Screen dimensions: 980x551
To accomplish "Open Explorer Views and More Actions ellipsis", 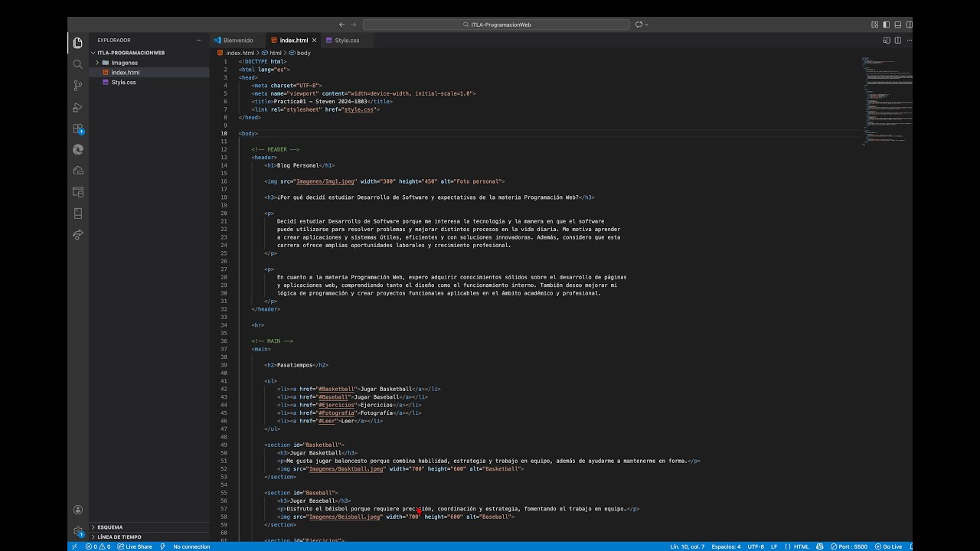I will pos(199,40).
